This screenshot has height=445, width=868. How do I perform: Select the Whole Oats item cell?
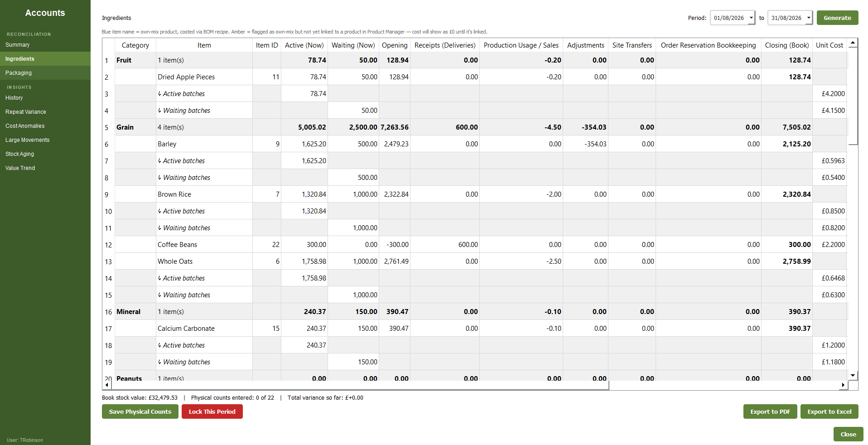pyautogui.click(x=204, y=261)
